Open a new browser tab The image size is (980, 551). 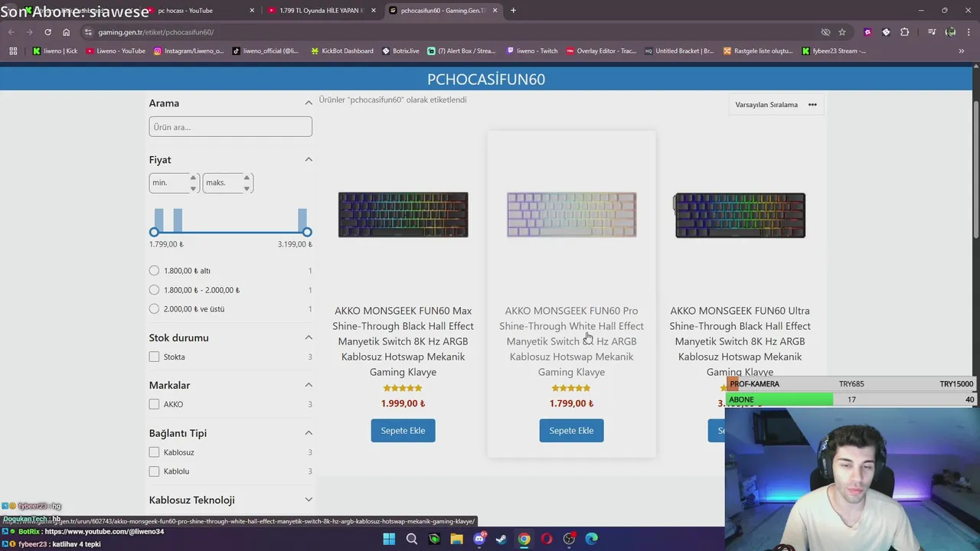click(513, 11)
